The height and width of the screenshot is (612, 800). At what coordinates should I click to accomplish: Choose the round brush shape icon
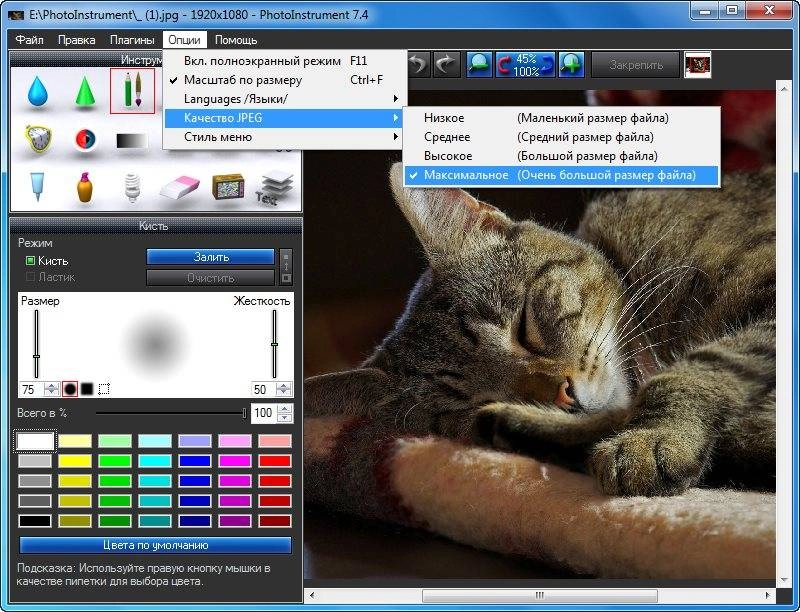(x=70, y=389)
